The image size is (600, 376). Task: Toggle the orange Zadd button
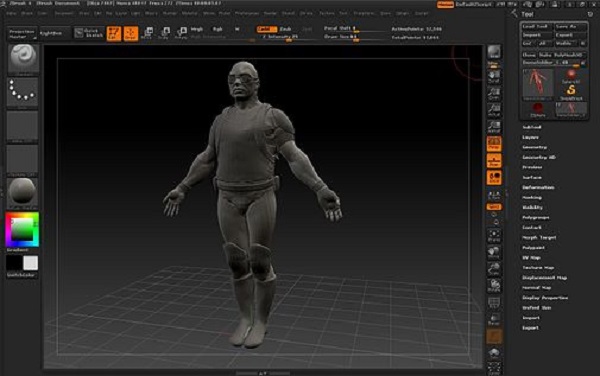[266, 29]
